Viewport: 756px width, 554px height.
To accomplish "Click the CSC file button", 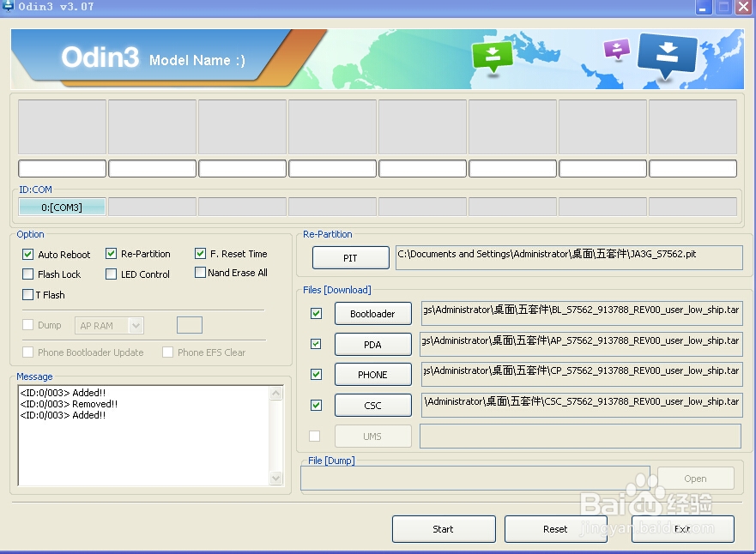I will pyautogui.click(x=372, y=405).
